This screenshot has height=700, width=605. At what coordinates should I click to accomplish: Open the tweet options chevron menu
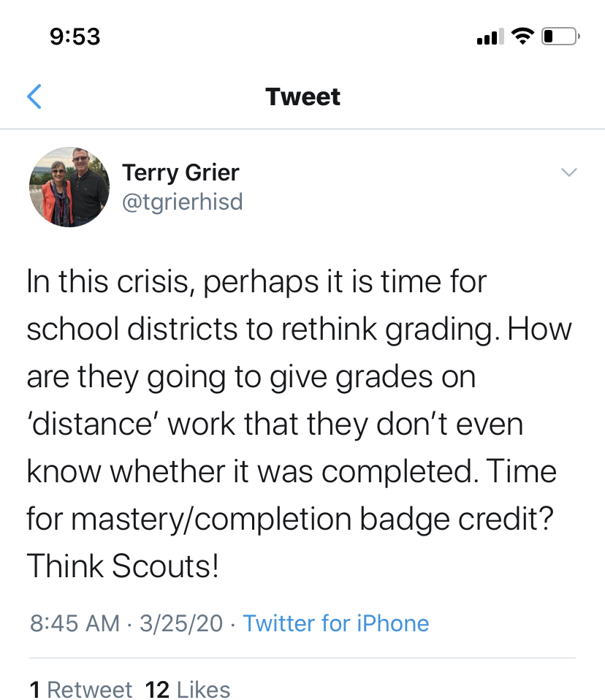(x=568, y=173)
